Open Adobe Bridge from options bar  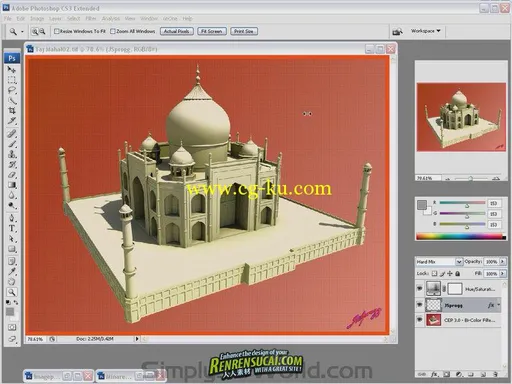click(x=397, y=31)
